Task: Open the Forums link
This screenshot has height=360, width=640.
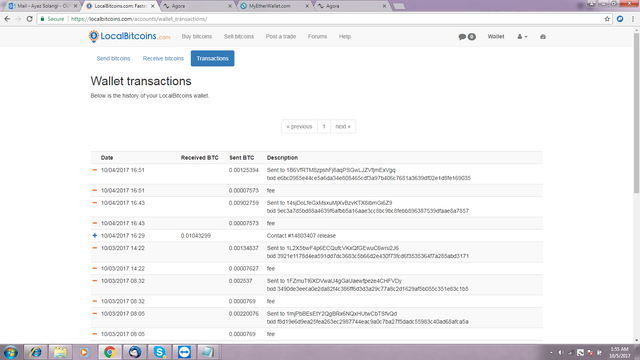Action: [318, 37]
